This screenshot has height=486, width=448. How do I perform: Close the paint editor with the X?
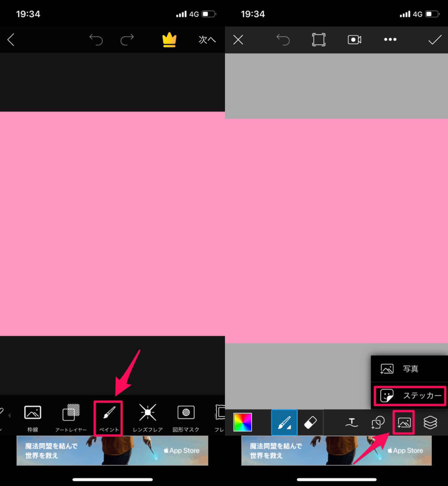(238, 40)
